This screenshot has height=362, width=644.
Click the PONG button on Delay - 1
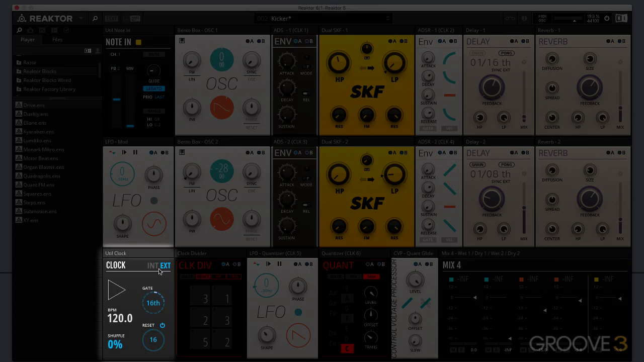[x=507, y=53]
